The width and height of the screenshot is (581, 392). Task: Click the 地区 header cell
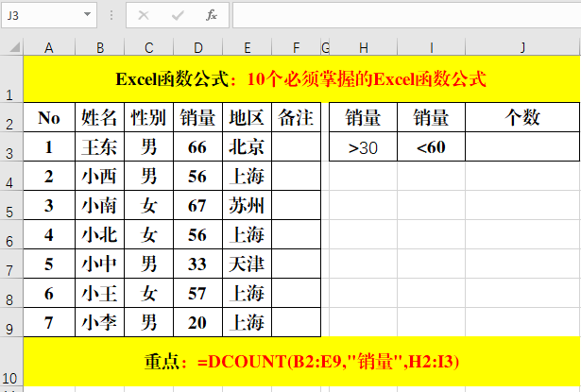(248, 117)
